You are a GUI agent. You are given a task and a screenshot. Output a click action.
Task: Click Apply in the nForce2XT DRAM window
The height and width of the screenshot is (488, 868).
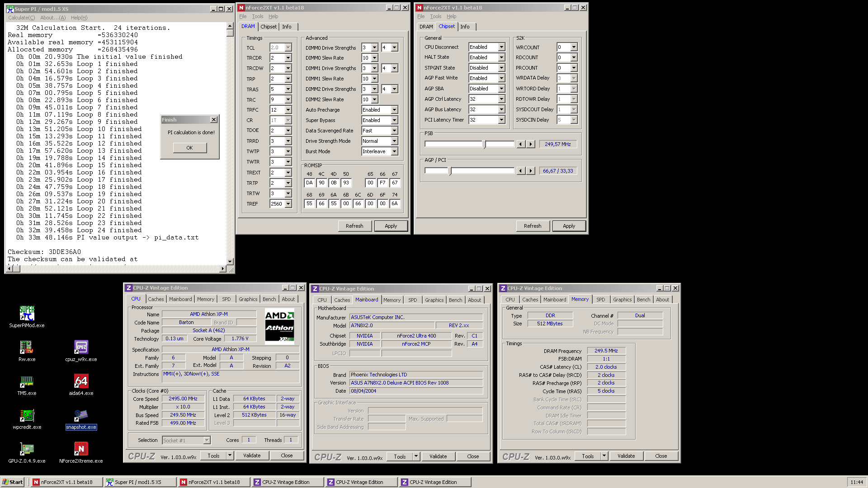coord(391,226)
